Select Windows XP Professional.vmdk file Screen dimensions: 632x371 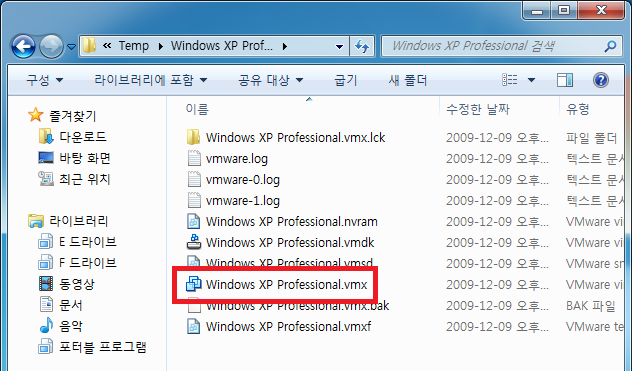[290, 242]
